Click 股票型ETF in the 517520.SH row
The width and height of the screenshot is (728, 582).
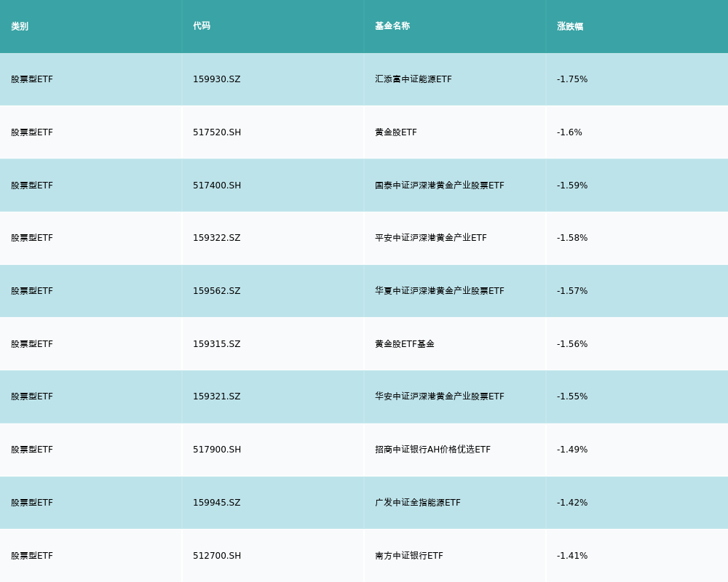tap(32, 132)
